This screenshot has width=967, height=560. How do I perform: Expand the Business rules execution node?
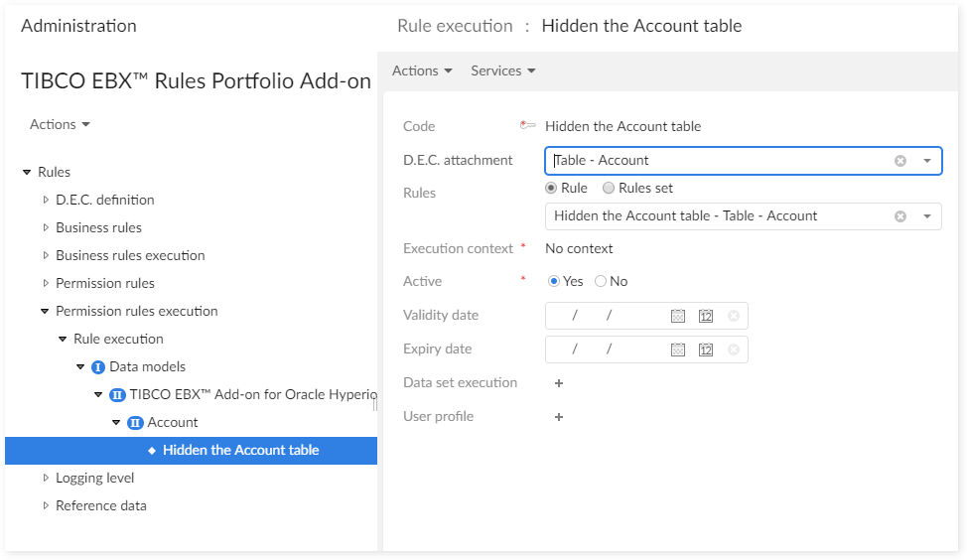pos(45,255)
